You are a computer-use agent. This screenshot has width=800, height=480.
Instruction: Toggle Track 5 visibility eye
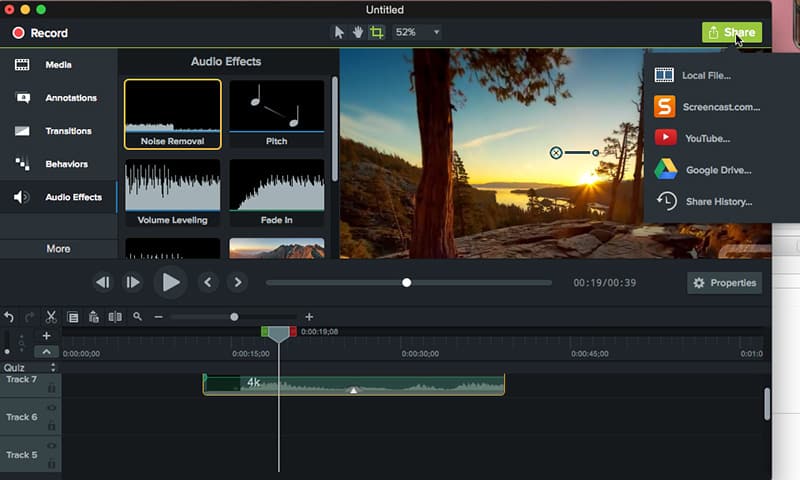[x=52, y=446]
